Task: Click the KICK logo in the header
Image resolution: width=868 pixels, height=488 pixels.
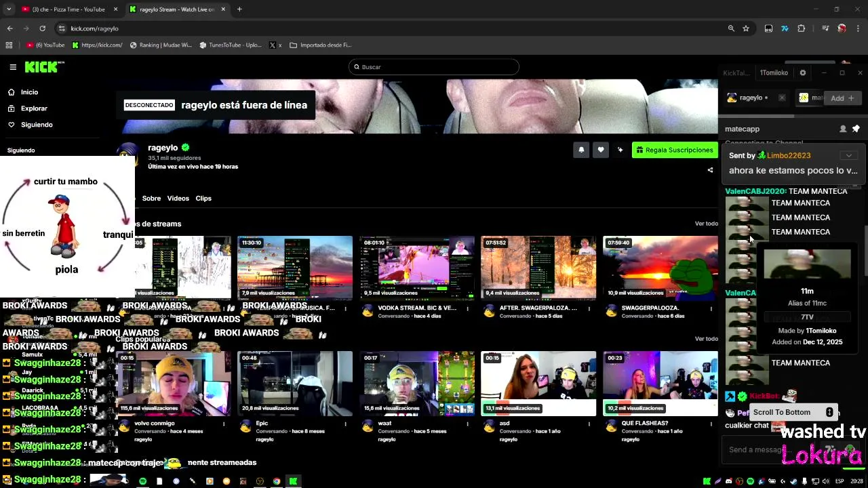Action: tap(44, 66)
